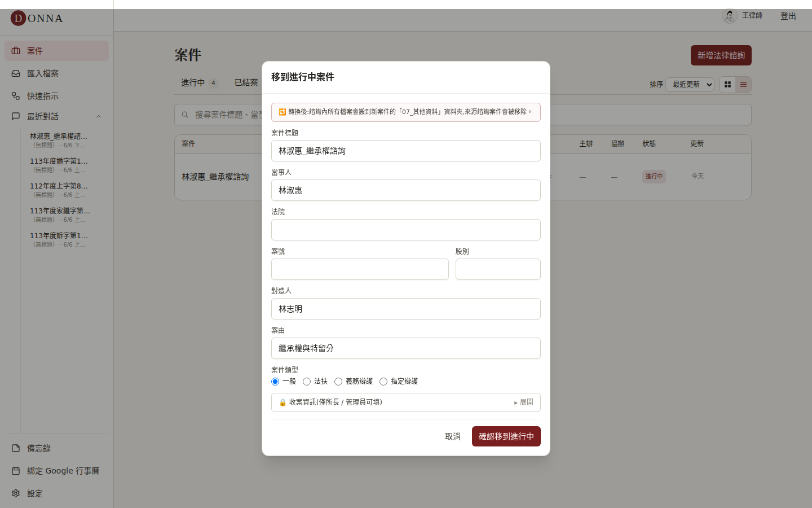This screenshot has height=508, width=812.
Task: Click the 對造人 input field
Action: (x=406, y=309)
